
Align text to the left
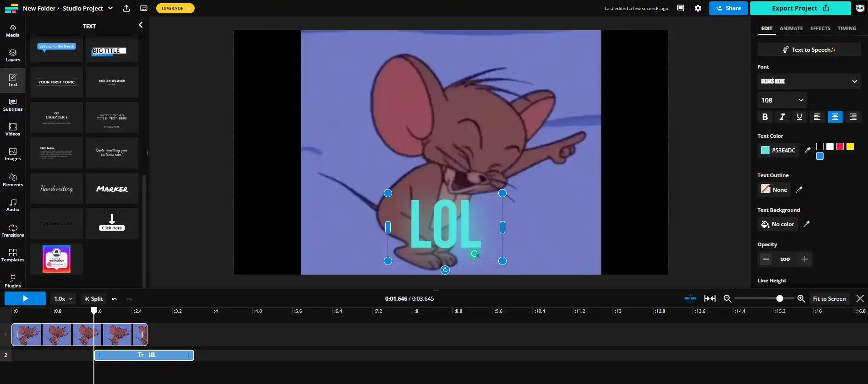click(x=817, y=117)
